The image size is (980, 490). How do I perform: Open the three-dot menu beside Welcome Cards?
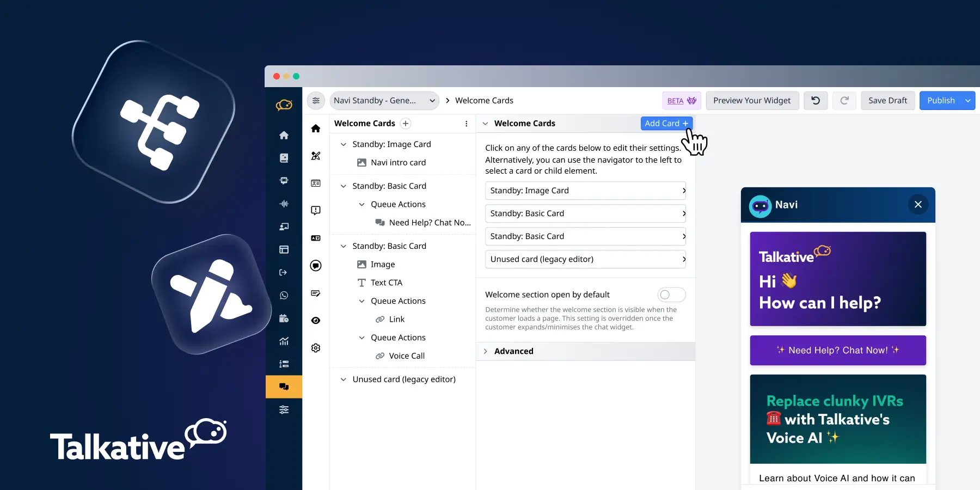coord(466,124)
